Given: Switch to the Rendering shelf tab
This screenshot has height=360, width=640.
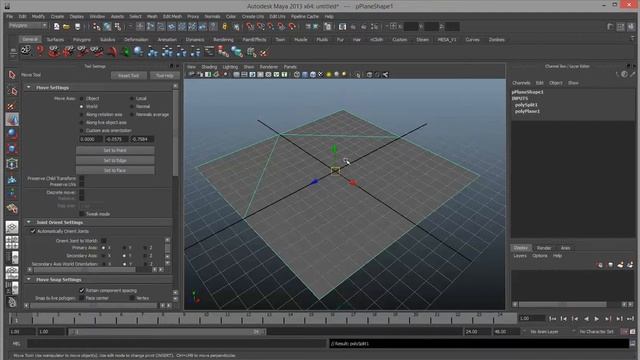Looking at the screenshot, I should click(223, 40).
